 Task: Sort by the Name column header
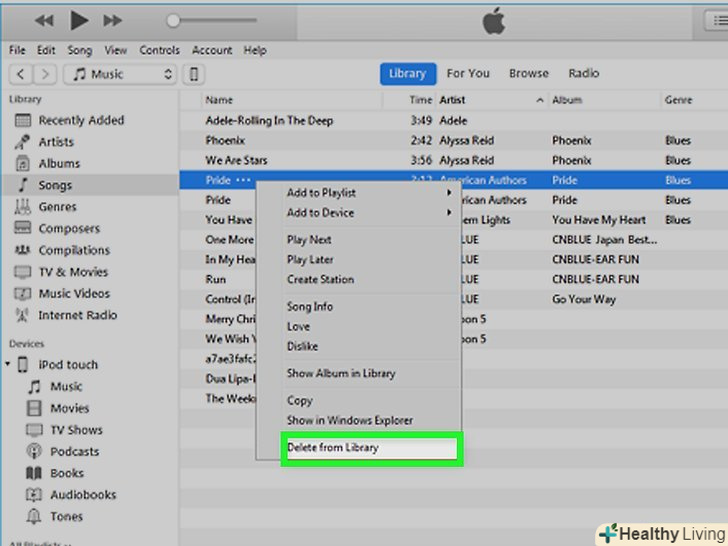(x=292, y=100)
